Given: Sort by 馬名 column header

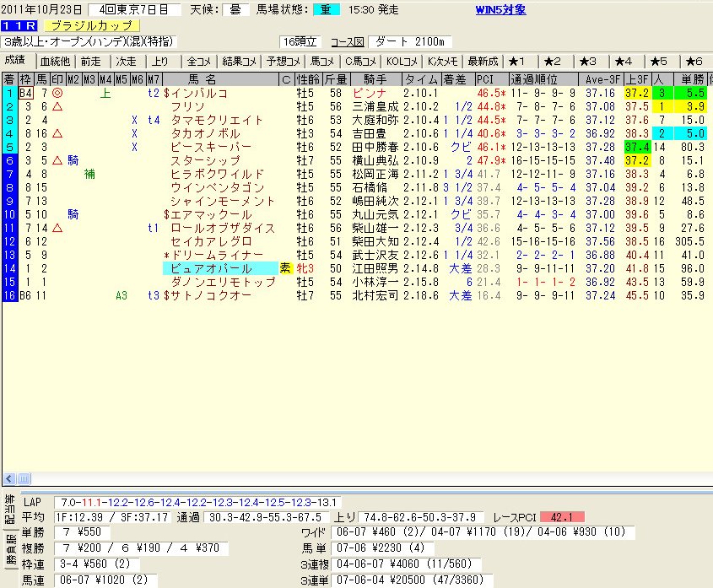Looking at the screenshot, I should coord(220,79).
